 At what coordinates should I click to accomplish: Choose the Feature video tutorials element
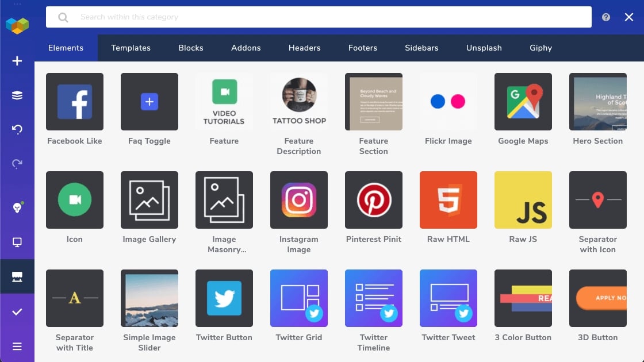pos(224,102)
